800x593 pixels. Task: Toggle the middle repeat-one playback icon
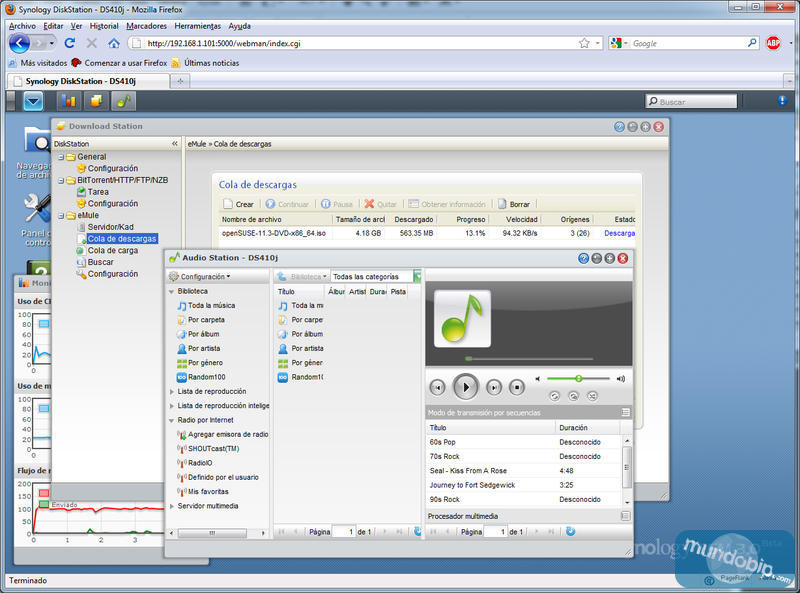573,396
